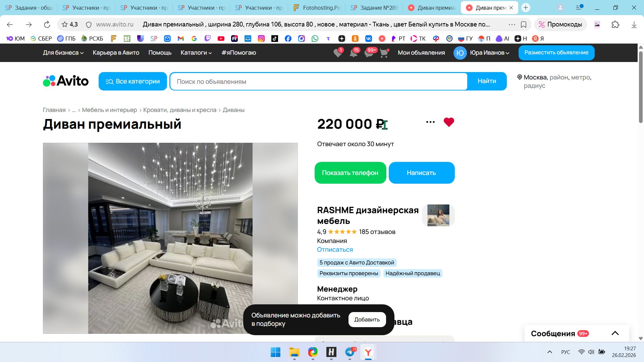Click the Добавить collection button
644x362 pixels.
pos(367,320)
